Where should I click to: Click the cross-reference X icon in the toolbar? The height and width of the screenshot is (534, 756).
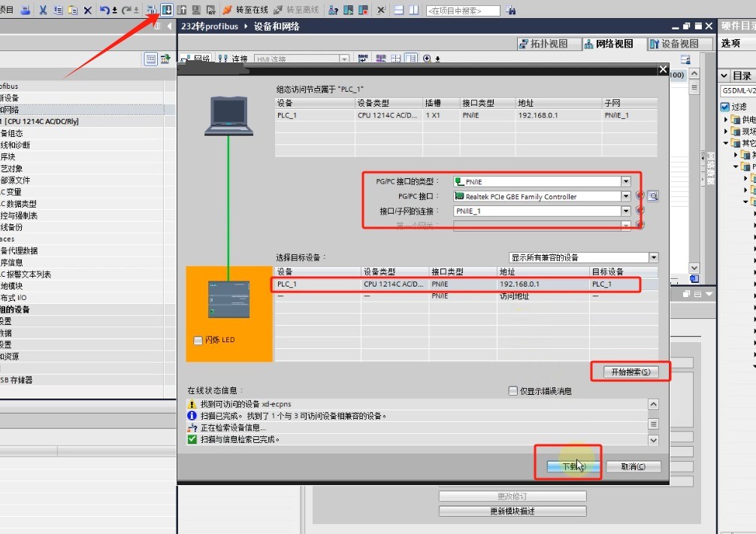tap(381, 10)
